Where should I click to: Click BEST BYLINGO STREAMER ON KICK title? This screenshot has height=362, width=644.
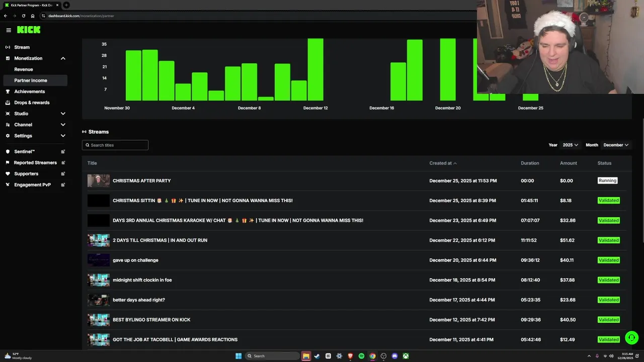tap(151, 320)
